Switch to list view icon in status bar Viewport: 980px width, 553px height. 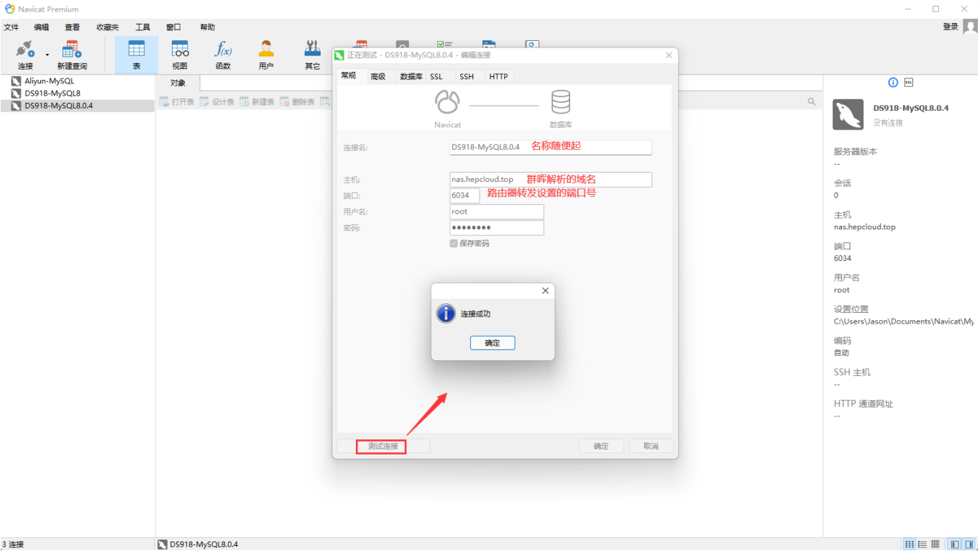click(922, 544)
